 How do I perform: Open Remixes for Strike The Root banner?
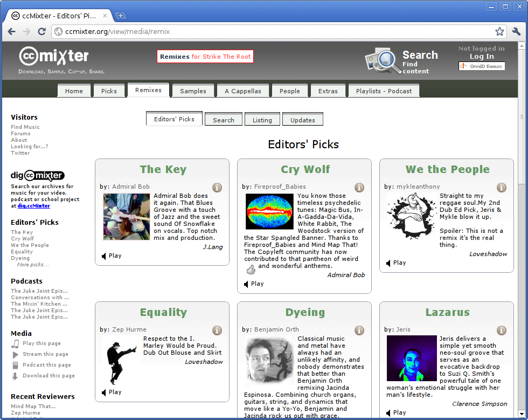(205, 57)
